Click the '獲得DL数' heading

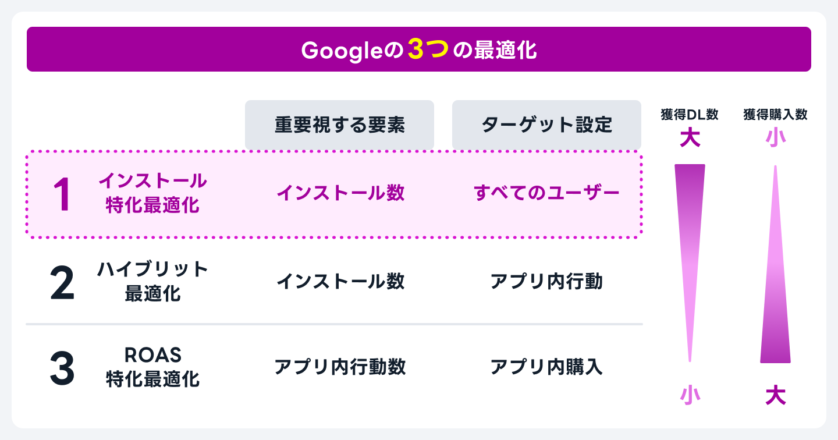point(689,114)
